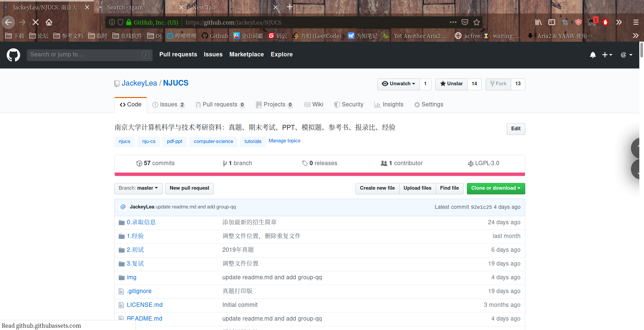This screenshot has width=644, height=330.
Task: Click the red shield extension icon
Action: (578, 22)
